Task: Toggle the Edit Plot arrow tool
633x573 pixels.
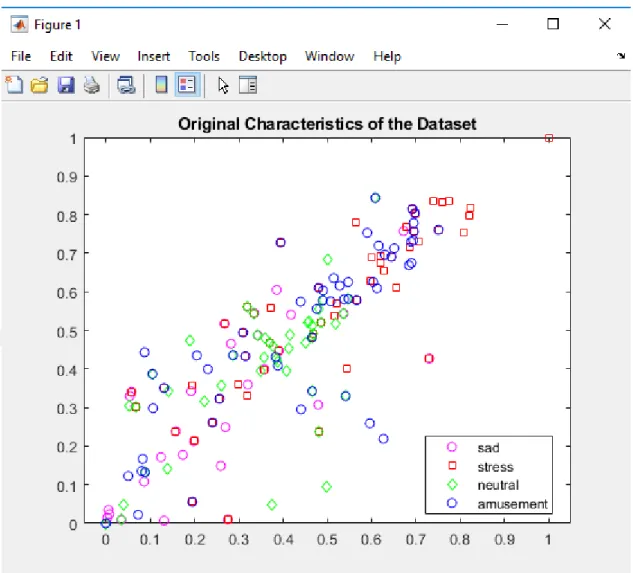Action: [223, 86]
